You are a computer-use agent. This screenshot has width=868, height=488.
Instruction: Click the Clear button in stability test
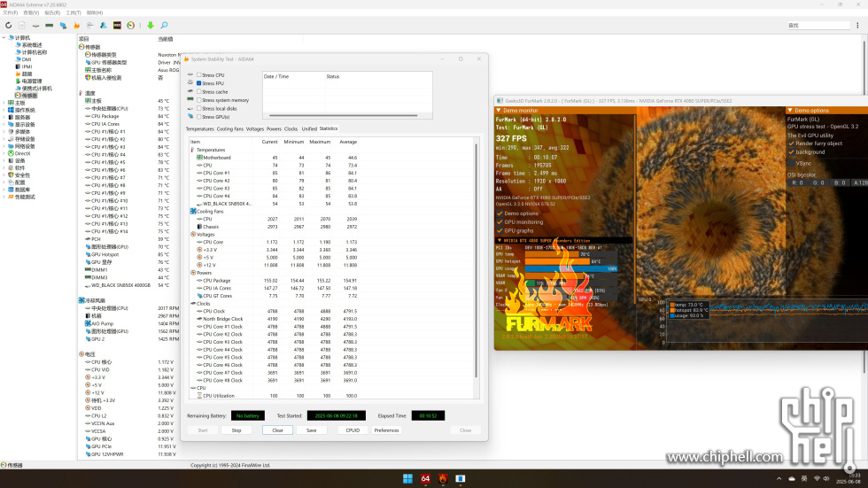(x=277, y=430)
